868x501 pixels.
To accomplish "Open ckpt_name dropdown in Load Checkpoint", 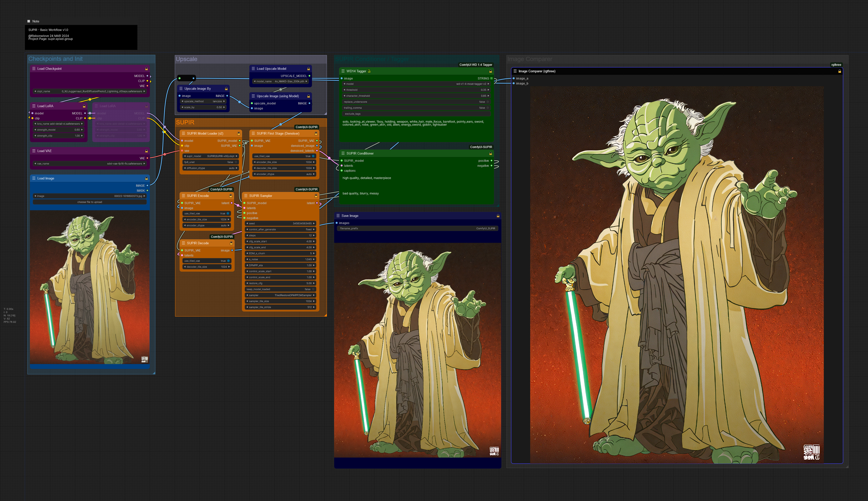I will (x=90, y=91).
